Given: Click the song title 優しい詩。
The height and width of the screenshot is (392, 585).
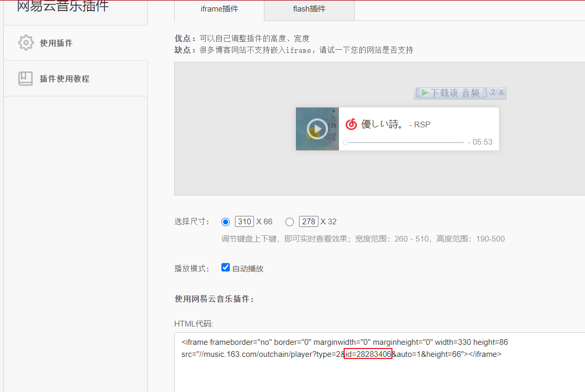Looking at the screenshot, I should [382, 124].
